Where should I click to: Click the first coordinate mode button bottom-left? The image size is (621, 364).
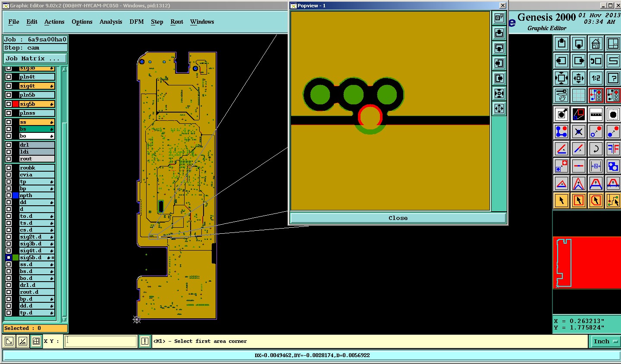point(9,341)
